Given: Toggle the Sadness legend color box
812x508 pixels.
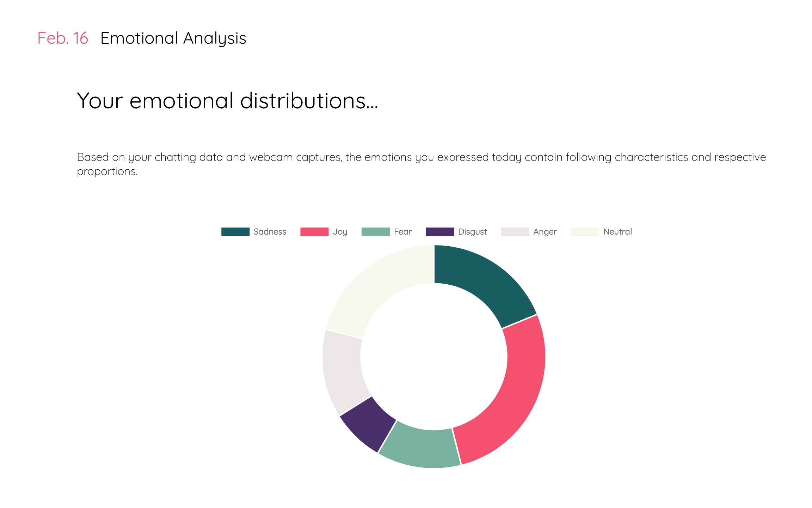Looking at the screenshot, I should (235, 232).
